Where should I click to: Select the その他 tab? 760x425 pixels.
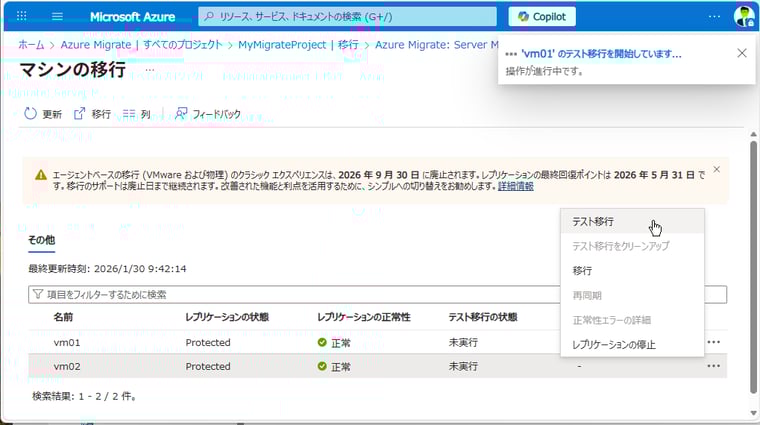coord(42,240)
